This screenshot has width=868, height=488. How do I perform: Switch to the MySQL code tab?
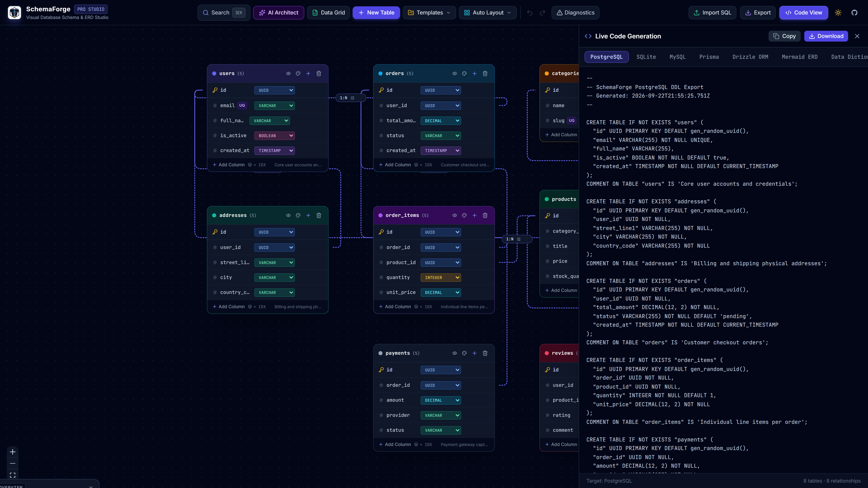click(x=677, y=57)
